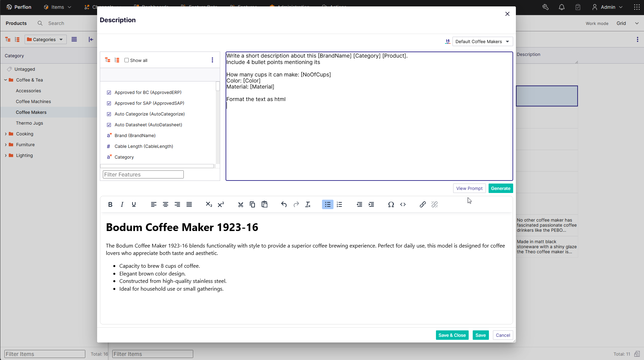Viewport: 644px width, 360px height.
Task: Uncheck Auto Datasheet (AutoDatasheet)
Action: [109, 125]
